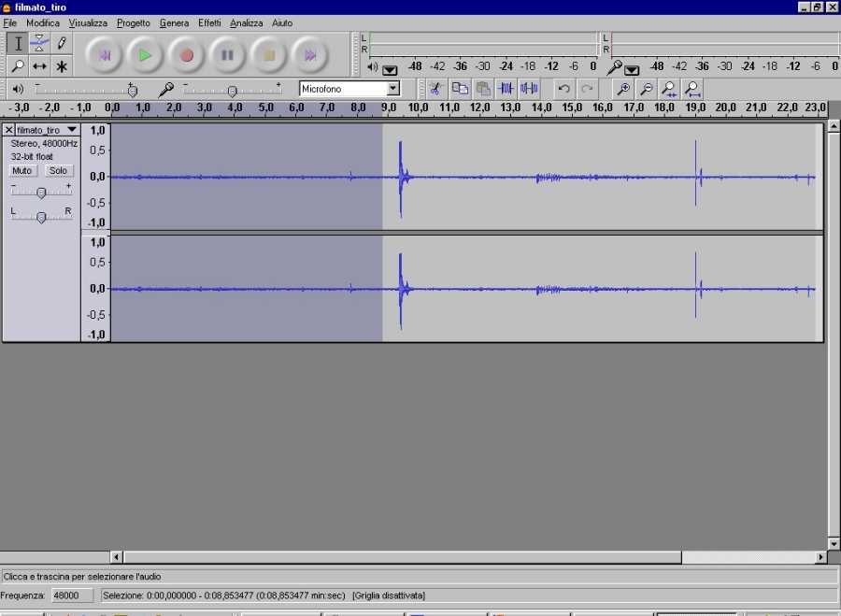The height and width of the screenshot is (616, 841).
Task: Open the input meter dropdown arrow
Action: click(x=632, y=70)
